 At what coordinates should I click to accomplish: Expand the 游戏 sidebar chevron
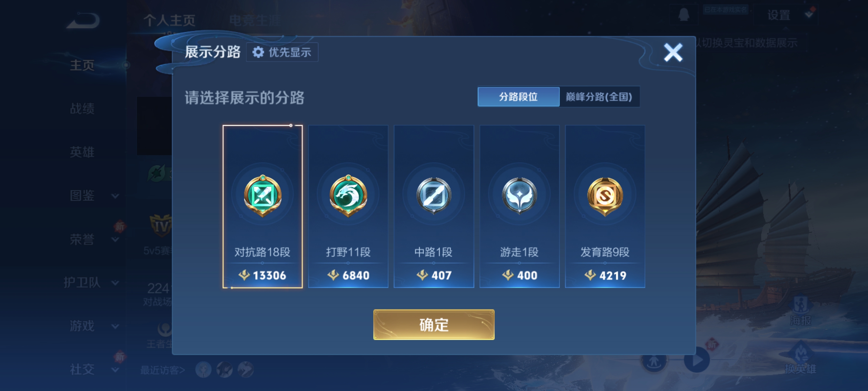(115, 326)
